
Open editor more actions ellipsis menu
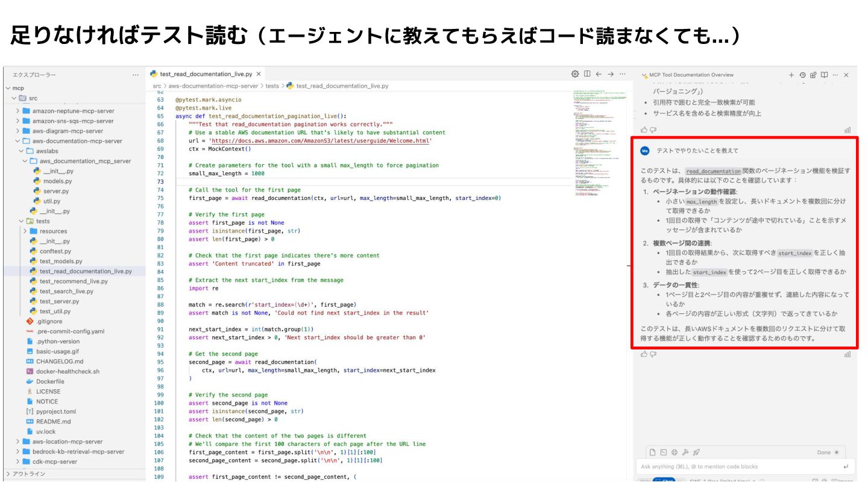click(x=622, y=74)
